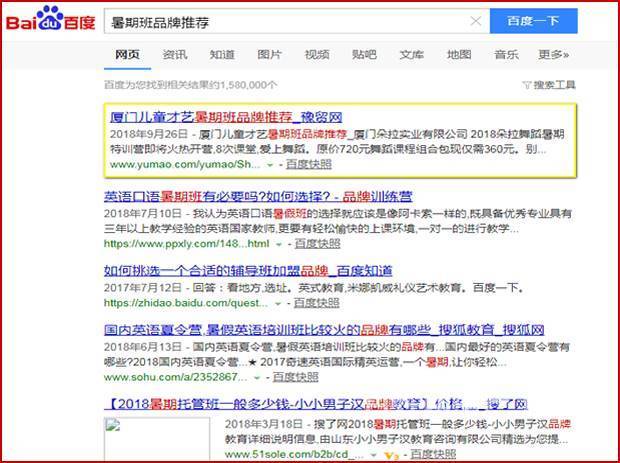This screenshot has width=620, height=463.
Task: Open 百度快照 for the 51sole.com result
Action: (433, 454)
